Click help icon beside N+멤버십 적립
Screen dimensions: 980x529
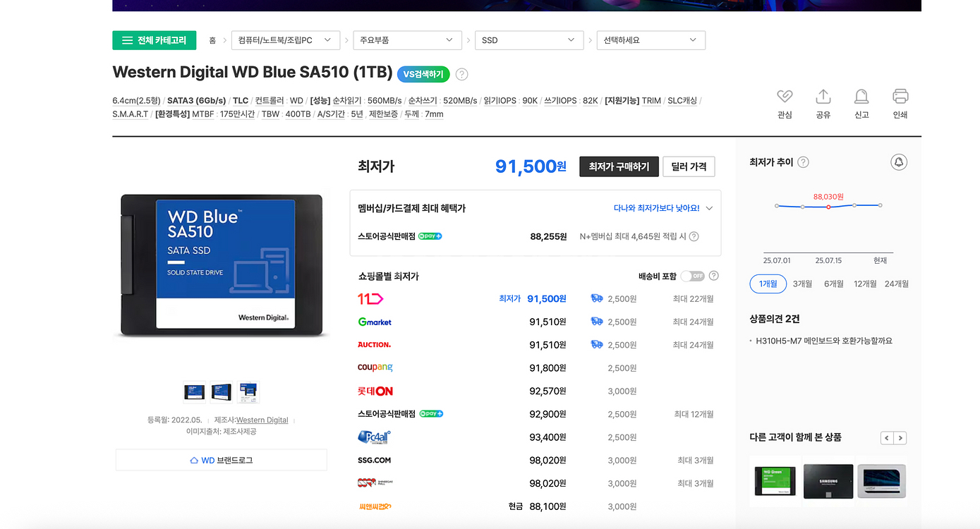click(694, 236)
